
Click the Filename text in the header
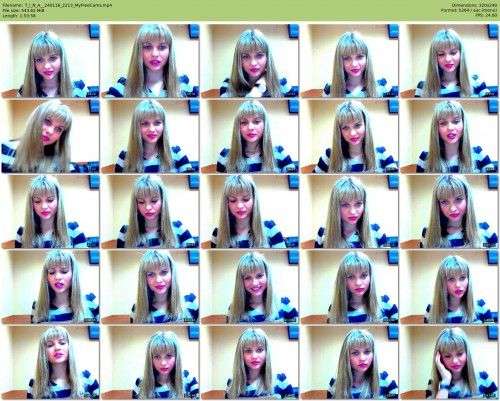point(57,5)
